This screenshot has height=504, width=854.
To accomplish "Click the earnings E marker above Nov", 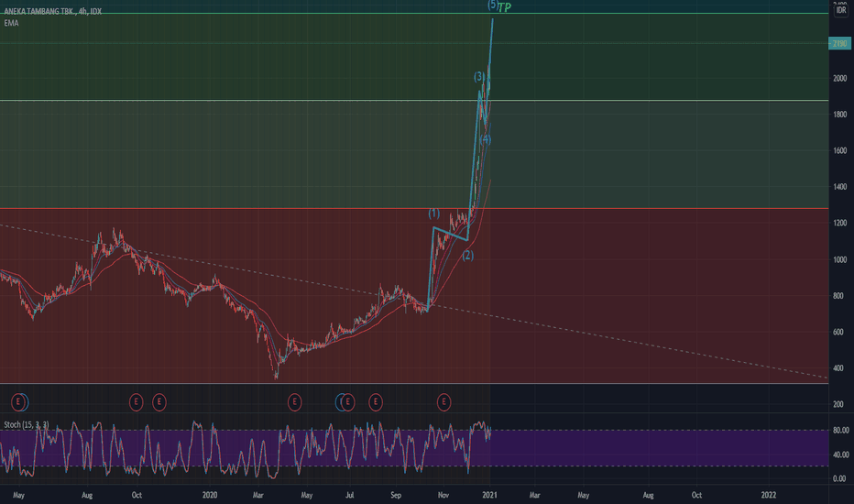I will [x=443, y=402].
